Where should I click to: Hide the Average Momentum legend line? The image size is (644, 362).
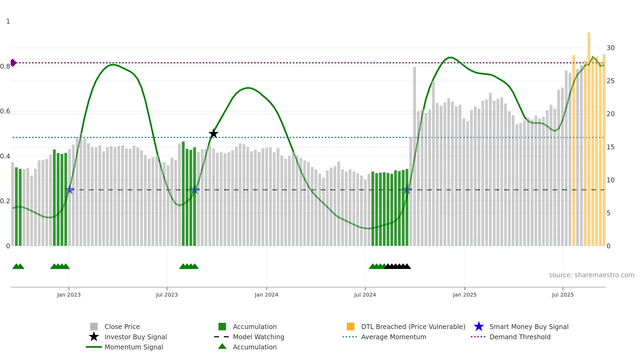coord(393,337)
